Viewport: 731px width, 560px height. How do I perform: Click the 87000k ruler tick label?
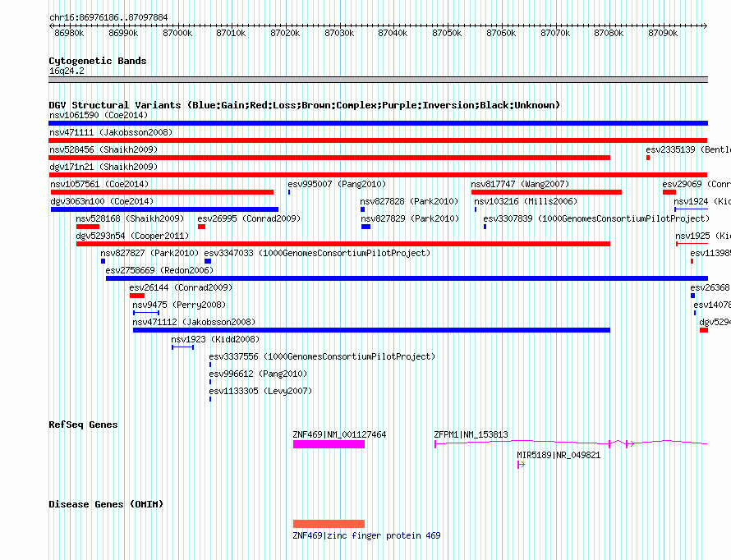pos(177,33)
